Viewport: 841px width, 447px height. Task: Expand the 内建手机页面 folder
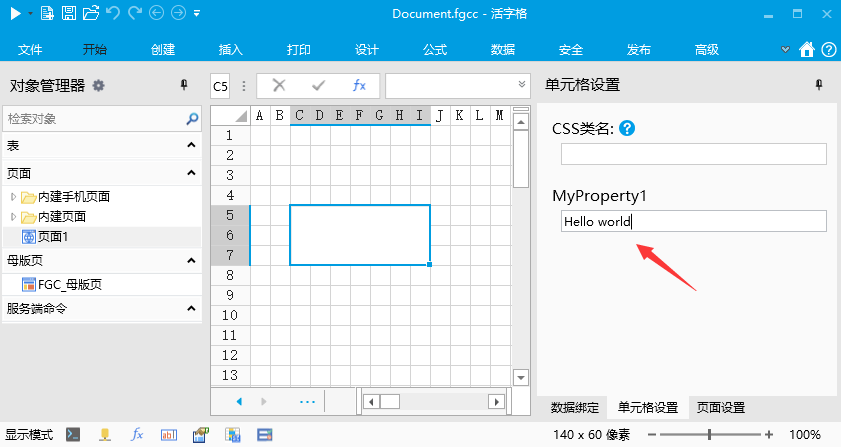pyautogui.click(x=13, y=197)
